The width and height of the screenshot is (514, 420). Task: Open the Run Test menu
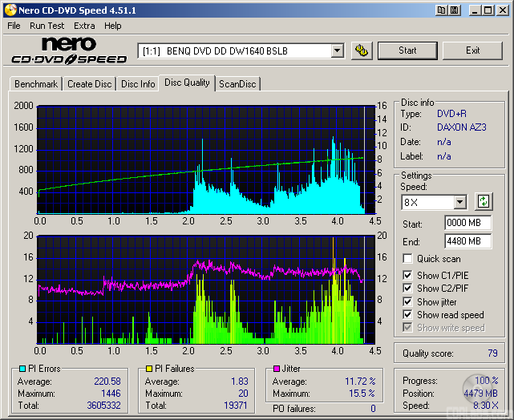[47, 26]
